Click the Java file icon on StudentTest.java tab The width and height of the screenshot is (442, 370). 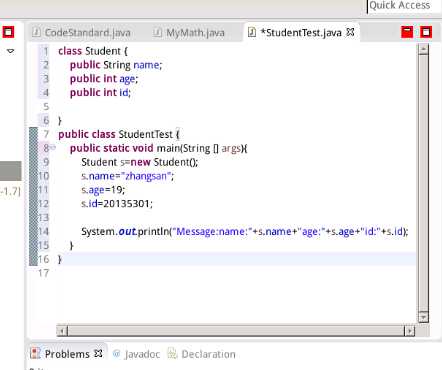click(252, 32)
